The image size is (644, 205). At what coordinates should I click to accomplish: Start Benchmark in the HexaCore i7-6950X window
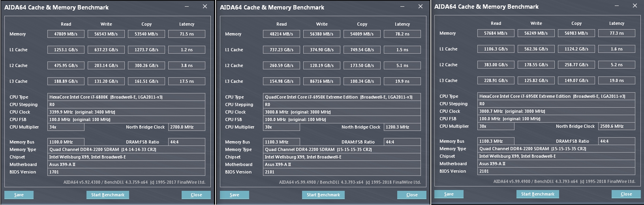[538, 194]
